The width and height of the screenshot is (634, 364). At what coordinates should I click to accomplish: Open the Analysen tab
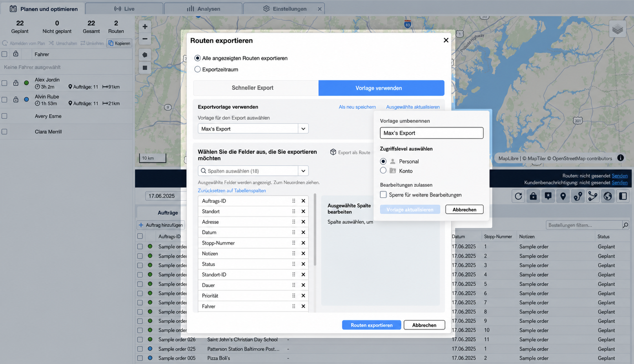(x=203, y=9)
